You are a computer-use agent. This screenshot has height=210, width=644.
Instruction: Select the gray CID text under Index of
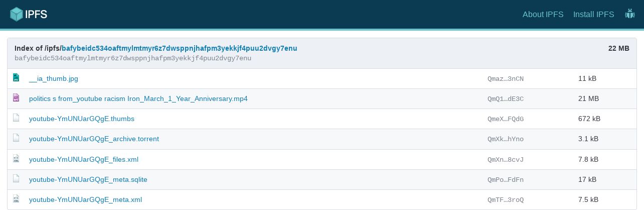point(133,58)
